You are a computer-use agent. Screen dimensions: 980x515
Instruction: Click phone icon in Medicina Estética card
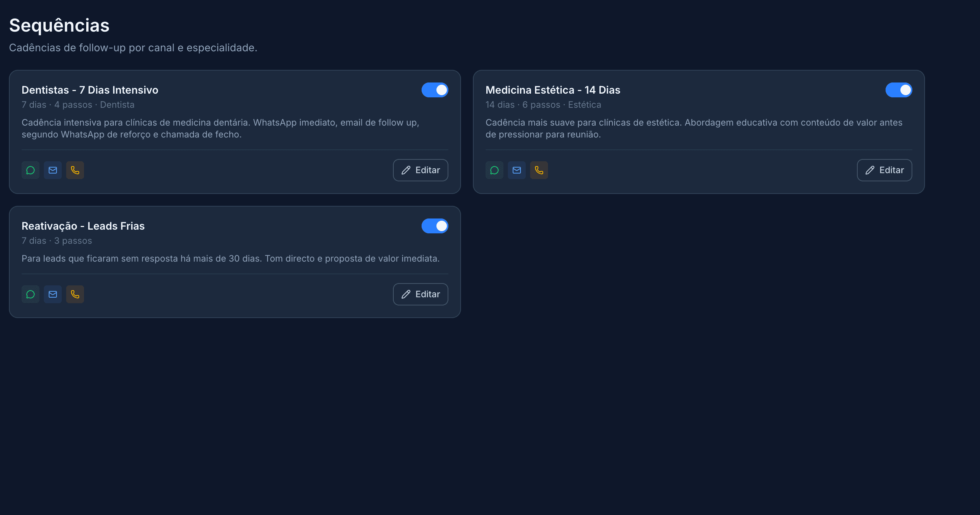point(539,170)
